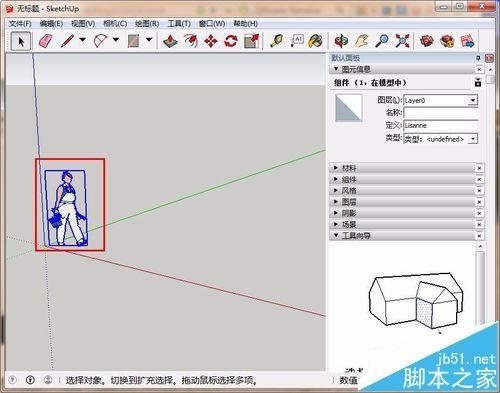Choose the Line pencil tool
500x393 pixels.
click(x=68, y=41)
